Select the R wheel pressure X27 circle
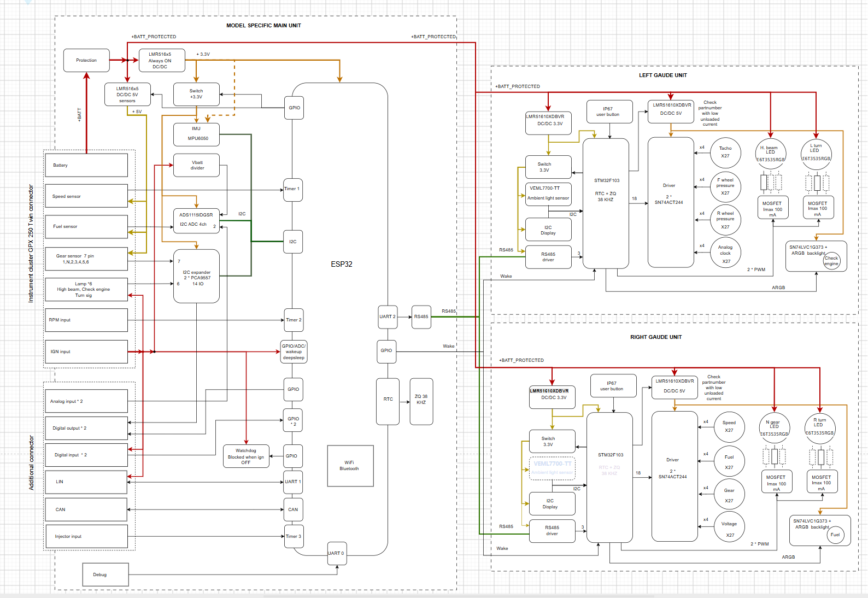Screen dimensions: 868x598 (725, 220)
